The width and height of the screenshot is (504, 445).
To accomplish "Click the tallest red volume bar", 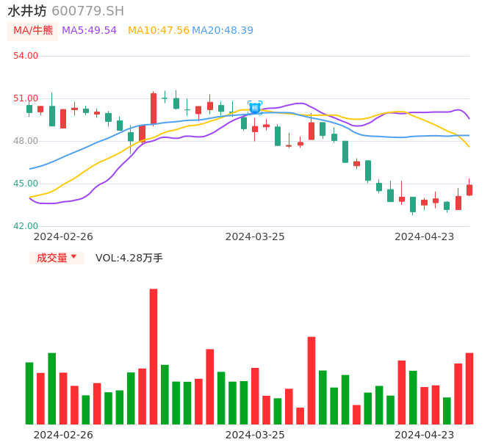I will pos(154,356).
